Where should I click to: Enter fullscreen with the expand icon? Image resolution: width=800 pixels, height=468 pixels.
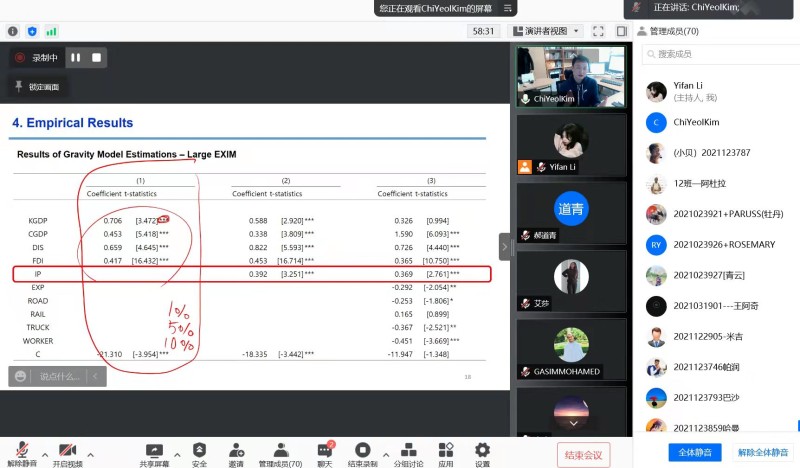pos(598,31)
